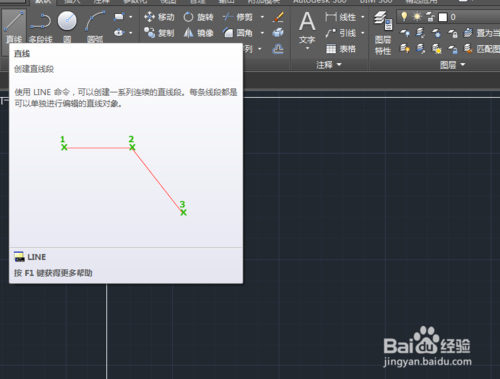Click Turn All Layers On icon

pos(405,49)
